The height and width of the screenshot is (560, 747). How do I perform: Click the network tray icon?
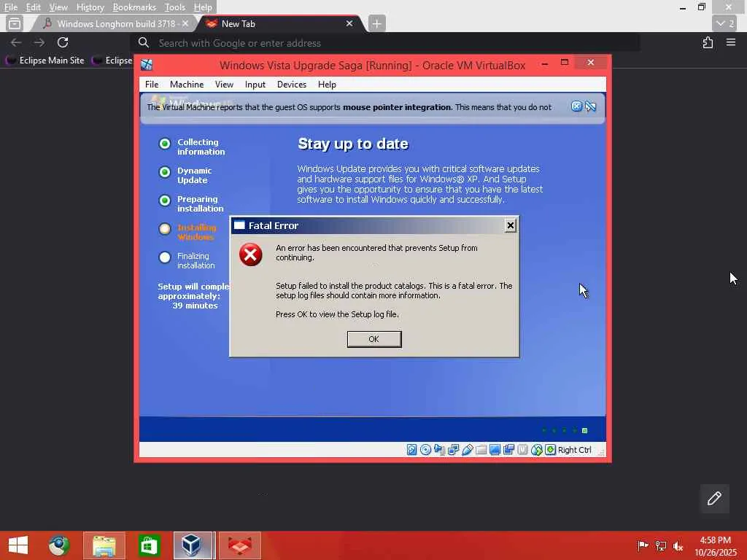(660, 545)
